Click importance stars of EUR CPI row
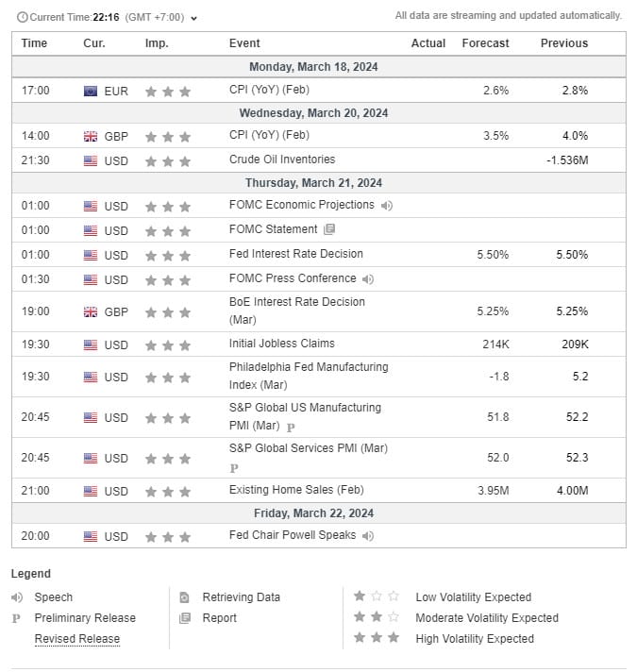637x672 pixels. (168, 92)
